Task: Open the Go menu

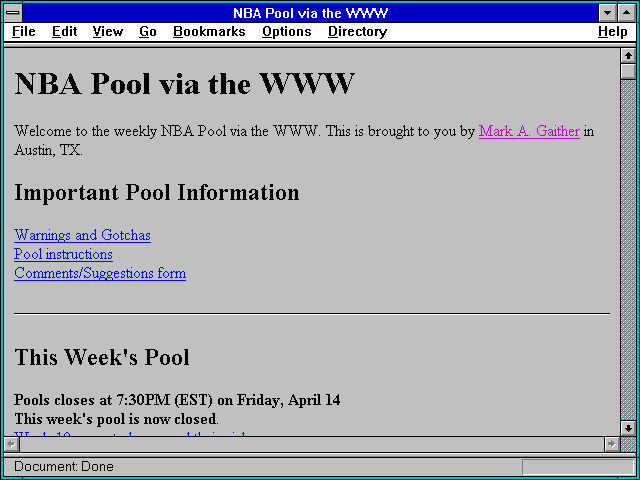Action: (x=147, y=32)
